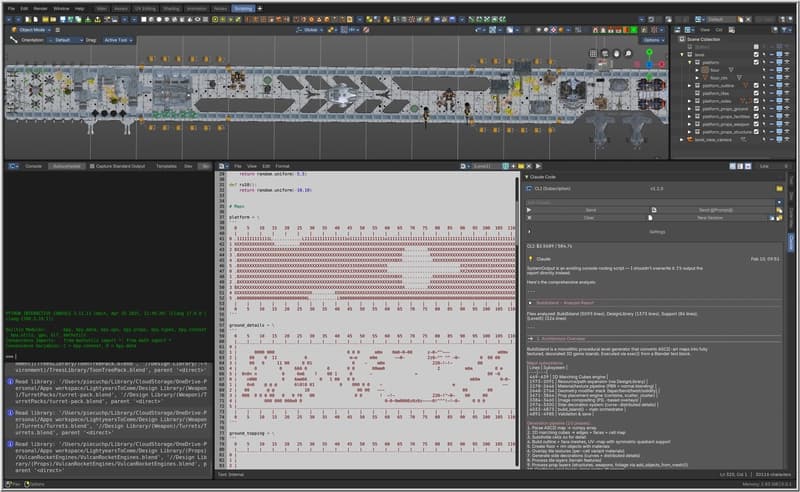This screenshot has height=492, width=800.
Task: Collapse the Claude Code panel
Action: [x=527, y=177]
